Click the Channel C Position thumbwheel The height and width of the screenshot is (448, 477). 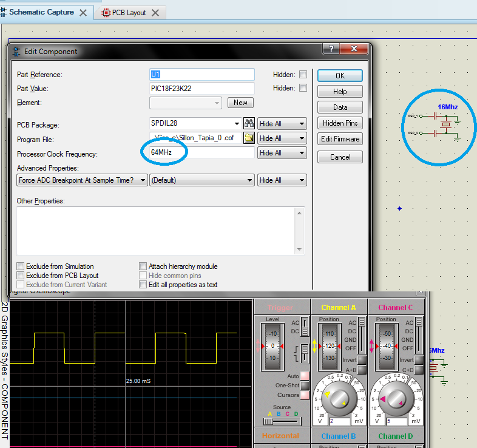(387, 347)
